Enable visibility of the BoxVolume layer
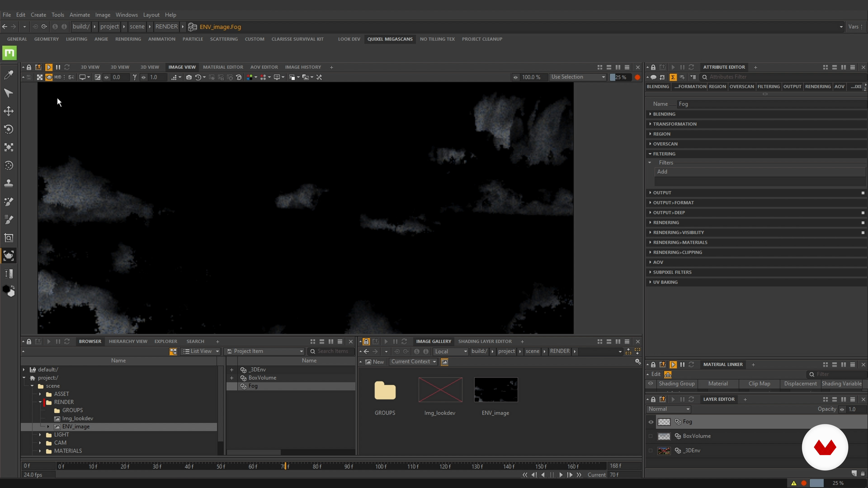The width and height of the screenshot is (868, 488). (x=651, y=436)
